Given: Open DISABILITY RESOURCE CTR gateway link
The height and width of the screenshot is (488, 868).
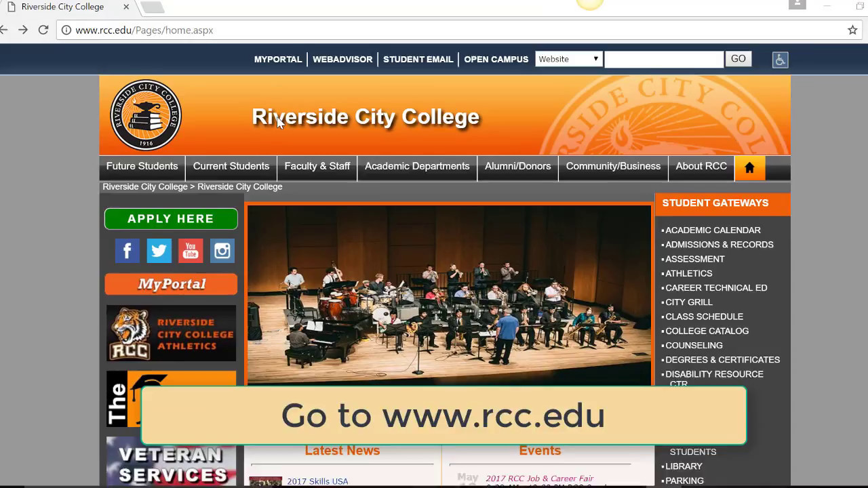Looking at the screenshot, I should (x=714, y=378).
